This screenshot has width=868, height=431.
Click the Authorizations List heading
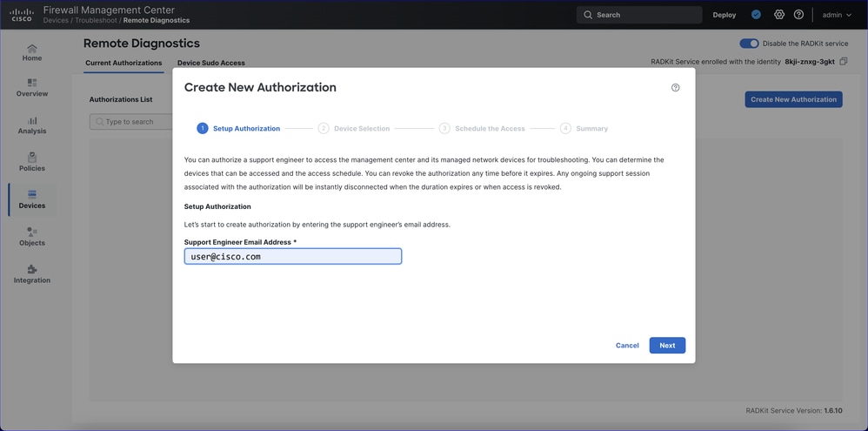(x=121, y=100)
